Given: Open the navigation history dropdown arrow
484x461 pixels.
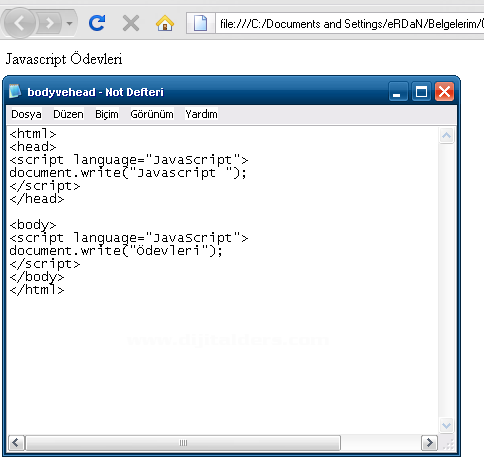Looking at the screenshot, I should pyautogui.click(x=69, y=24).
